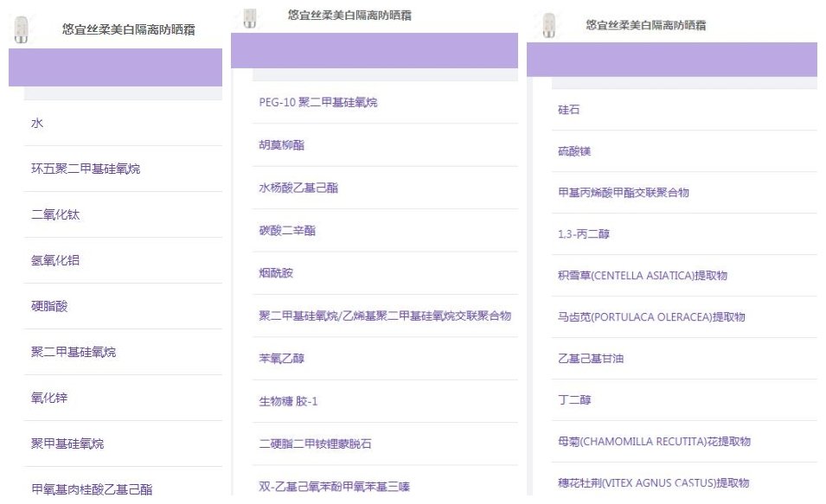Select 氢氧化铝 in the ingredient list

(55, 260)
